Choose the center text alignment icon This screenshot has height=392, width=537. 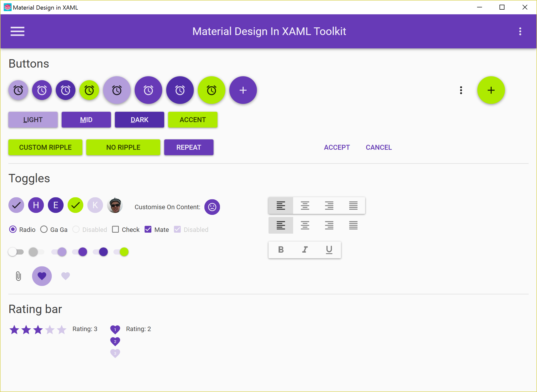[x=305, y=205]
